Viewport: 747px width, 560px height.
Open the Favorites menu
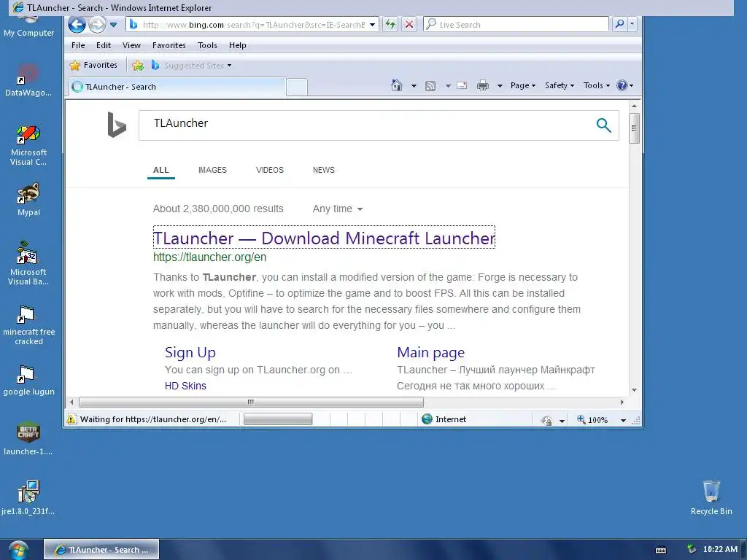[169, 45]
